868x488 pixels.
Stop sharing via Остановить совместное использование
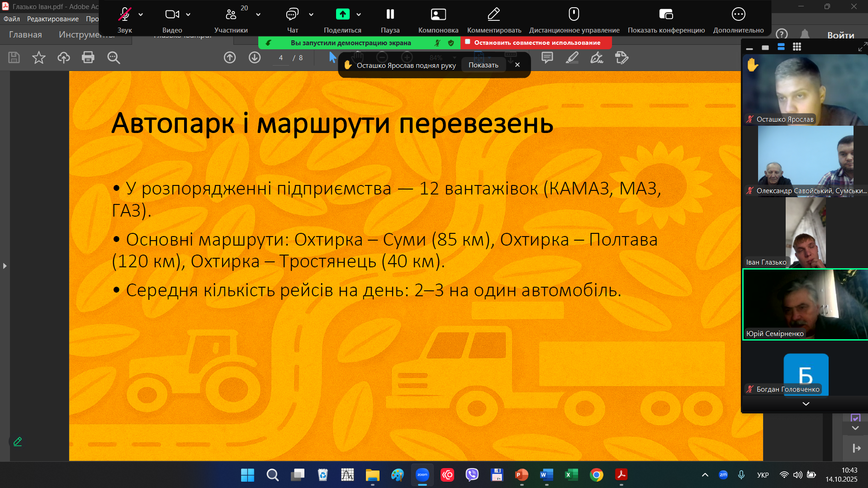pos(536,43)
